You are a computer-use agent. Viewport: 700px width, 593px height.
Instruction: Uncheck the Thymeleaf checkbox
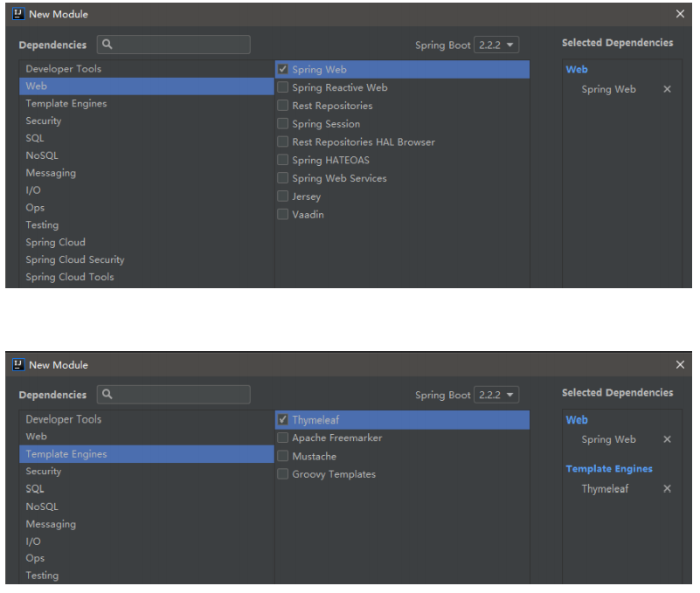pos(282,419)
